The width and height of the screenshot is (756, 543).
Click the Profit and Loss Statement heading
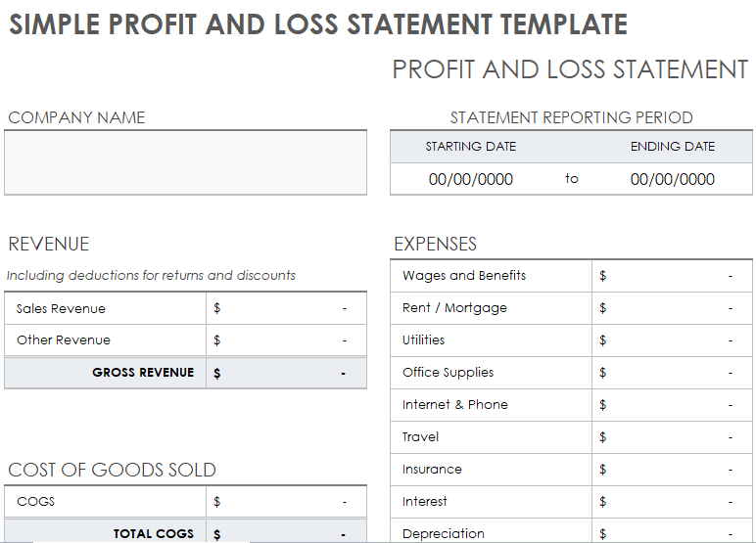click(x=570, y=69)
